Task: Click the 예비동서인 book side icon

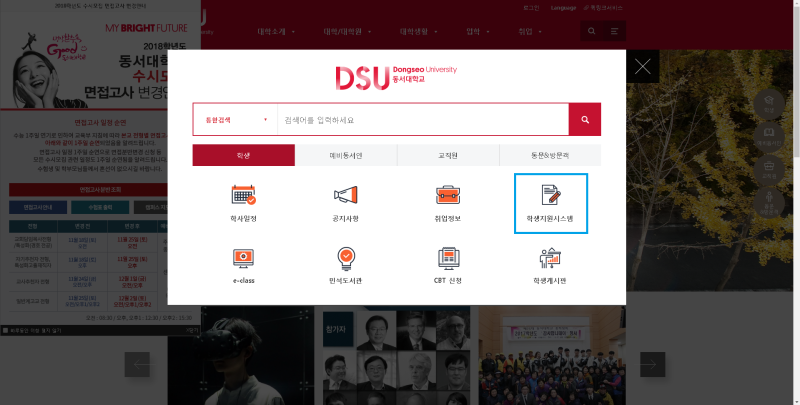Action: [x=769, y=138]
